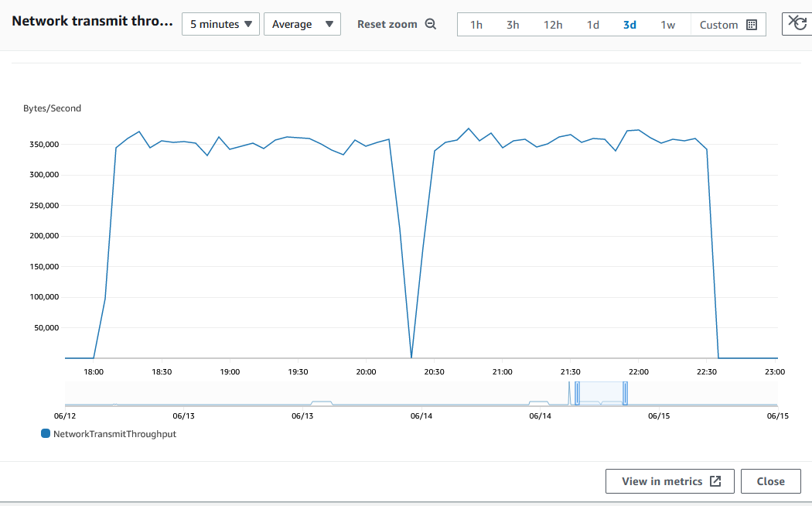Viewport: 812px width, 506px height.
Task: Click the 18:00 x-axis label
Action: point(94,372)
